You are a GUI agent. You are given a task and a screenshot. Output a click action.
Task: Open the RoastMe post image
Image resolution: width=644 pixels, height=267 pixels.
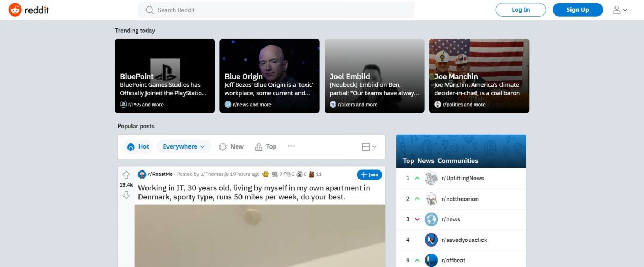coord(260,235)
